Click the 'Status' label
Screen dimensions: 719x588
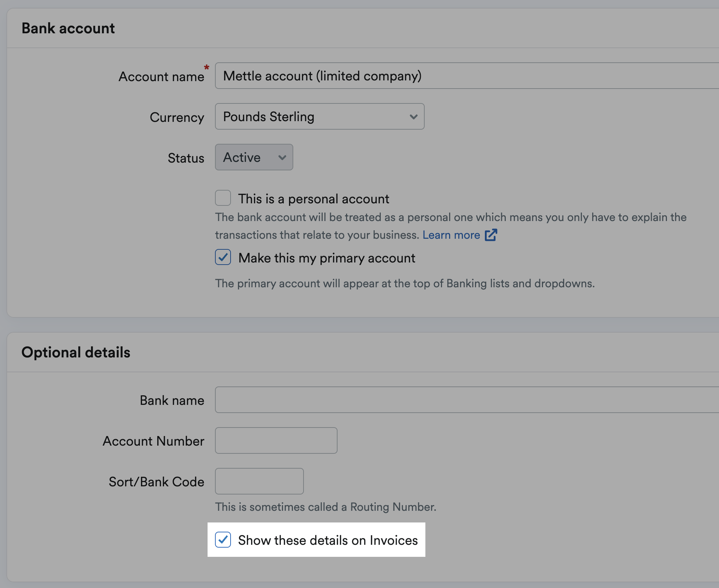[x=186, y=158]
